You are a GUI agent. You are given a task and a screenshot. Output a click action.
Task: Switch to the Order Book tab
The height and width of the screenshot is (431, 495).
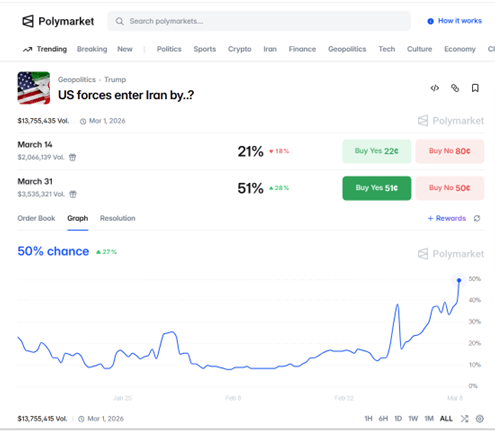click(x=36, y=218)
